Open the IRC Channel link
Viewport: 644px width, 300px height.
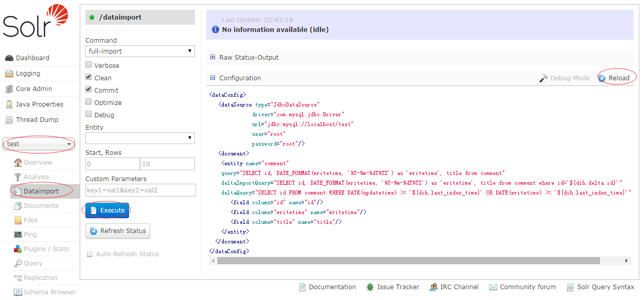(x=459, y=287)
